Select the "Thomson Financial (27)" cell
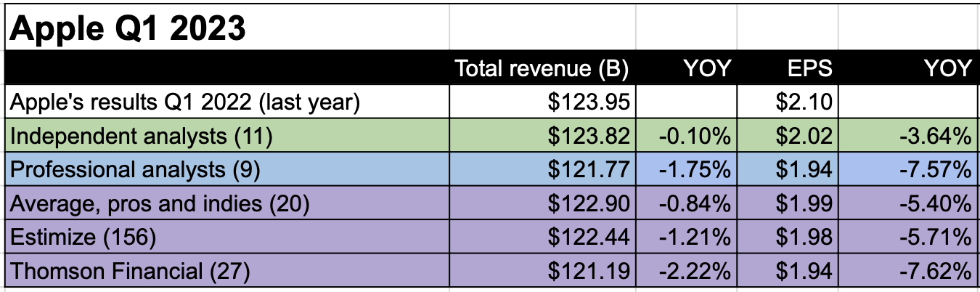 coord(131,272)
